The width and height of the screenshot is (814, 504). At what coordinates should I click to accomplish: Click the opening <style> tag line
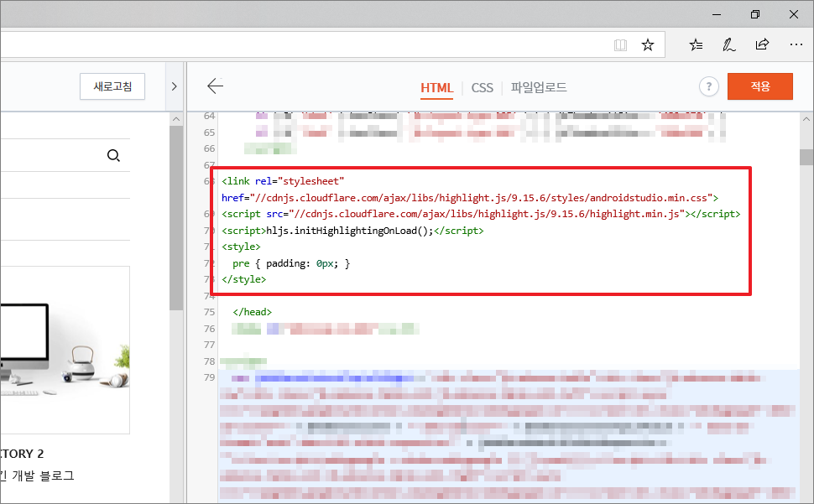pos(241,247)
